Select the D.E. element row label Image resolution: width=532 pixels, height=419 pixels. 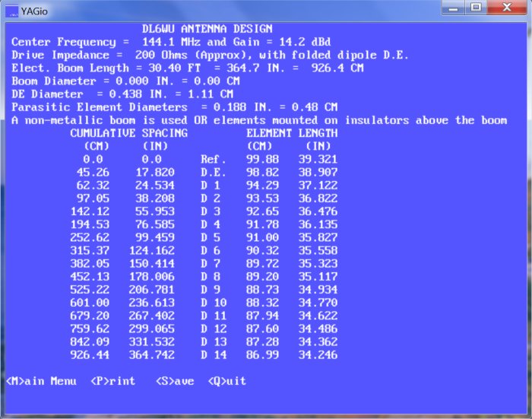213,173
